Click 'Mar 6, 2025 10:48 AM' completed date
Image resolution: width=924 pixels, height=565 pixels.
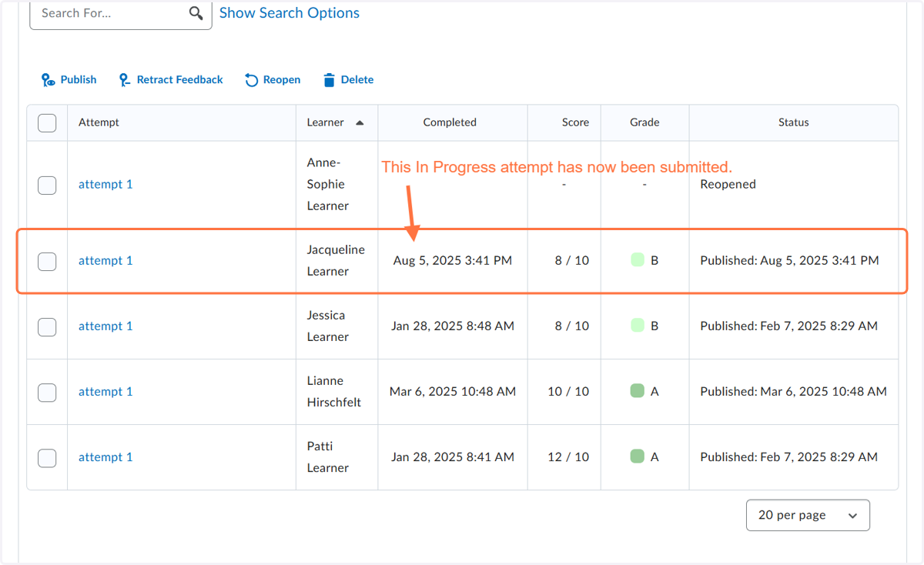tap(453, 392)
